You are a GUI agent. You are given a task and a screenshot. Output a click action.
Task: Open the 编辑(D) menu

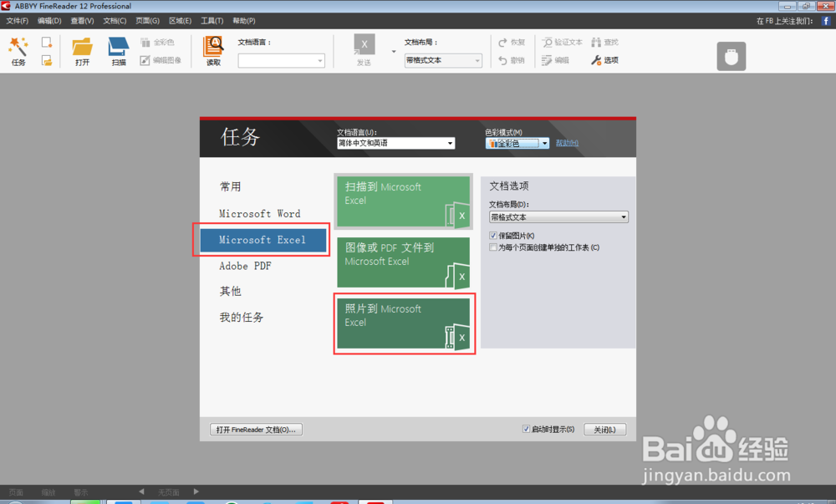pos(49,21)
